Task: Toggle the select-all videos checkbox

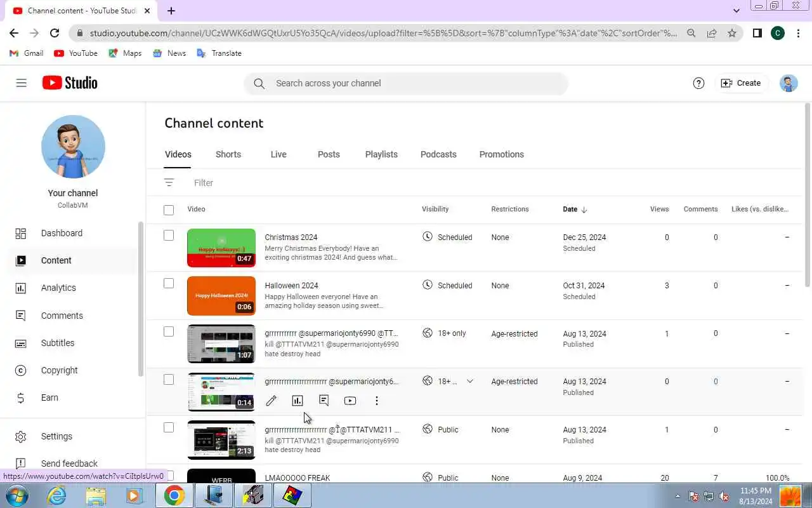Action: click(169, 210)
